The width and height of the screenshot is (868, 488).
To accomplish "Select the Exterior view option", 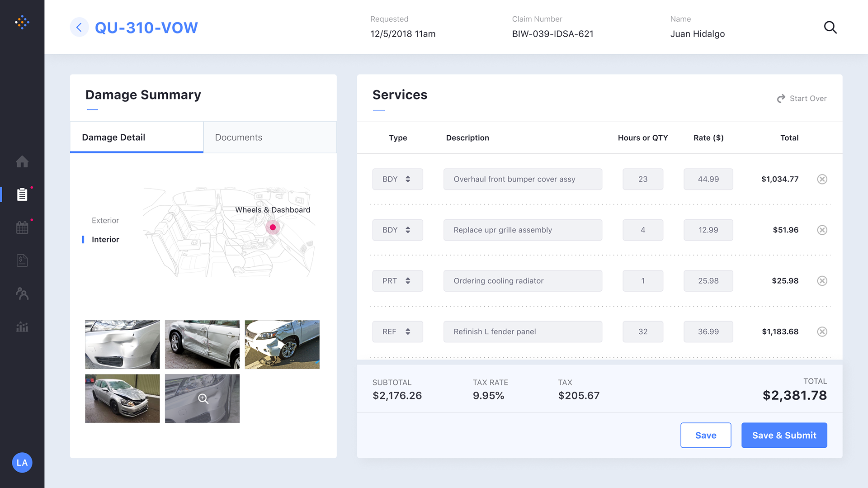I will pos(105,220).
